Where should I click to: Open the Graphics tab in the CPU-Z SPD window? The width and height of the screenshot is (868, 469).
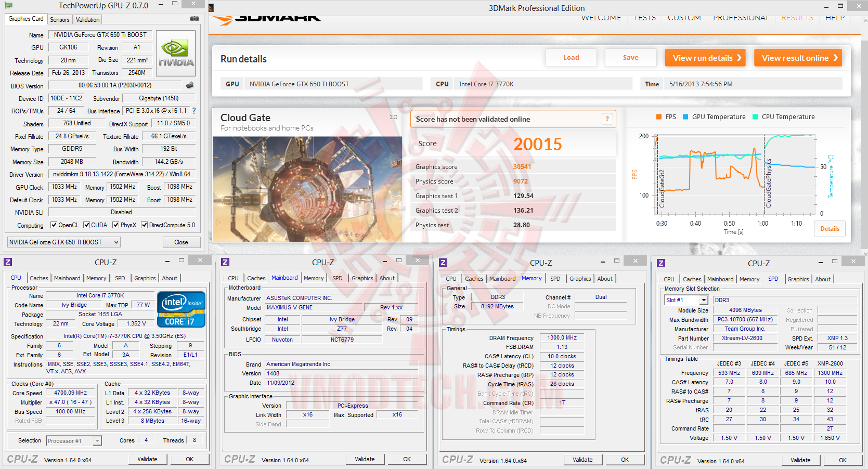798,279
